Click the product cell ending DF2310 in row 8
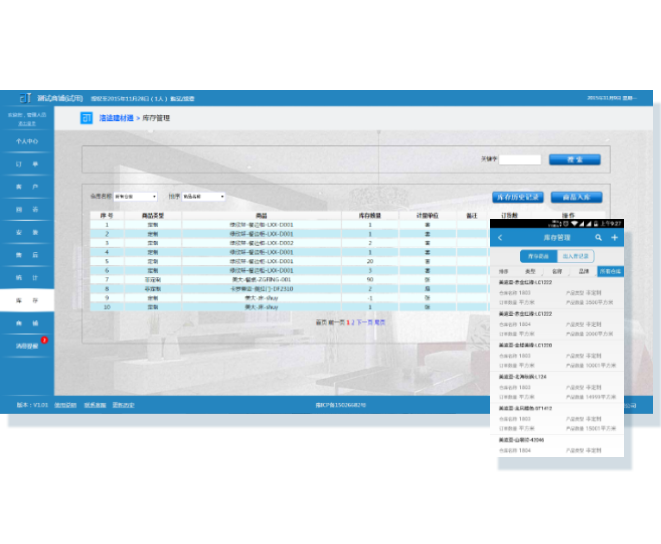This screenshot has width=661, height=544. click(261, 289)
